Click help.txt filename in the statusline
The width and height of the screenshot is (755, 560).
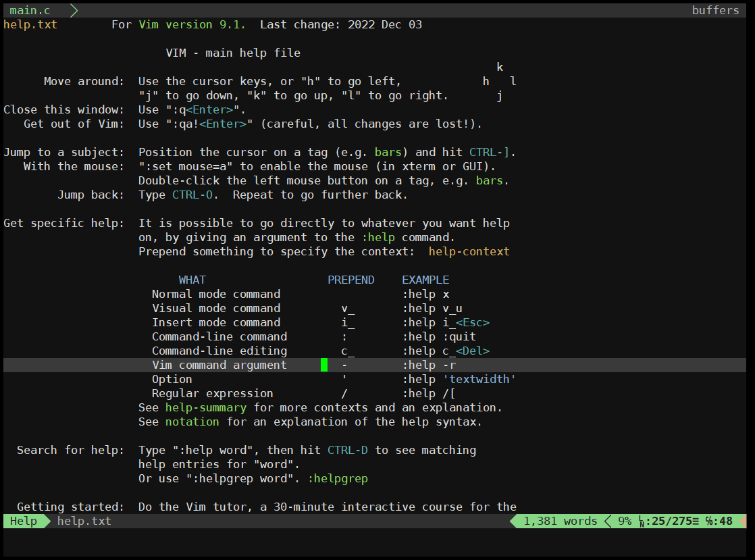[84, 521]
